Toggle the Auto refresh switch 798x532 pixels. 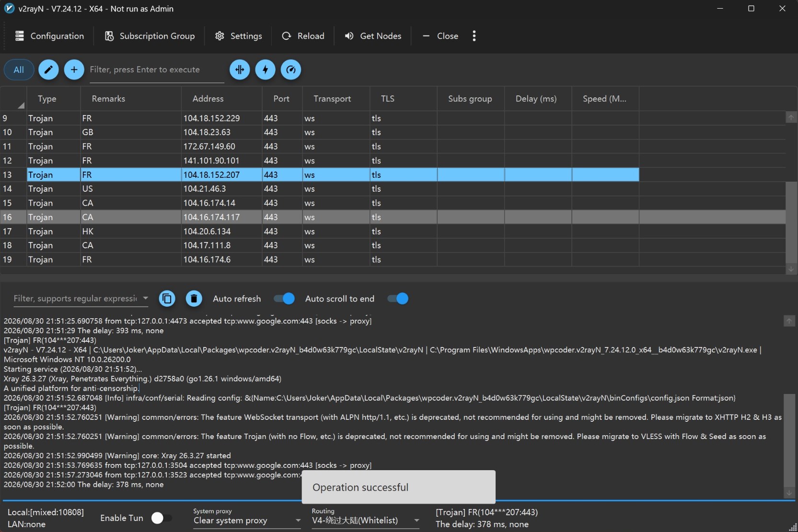(x=284, y=299)
